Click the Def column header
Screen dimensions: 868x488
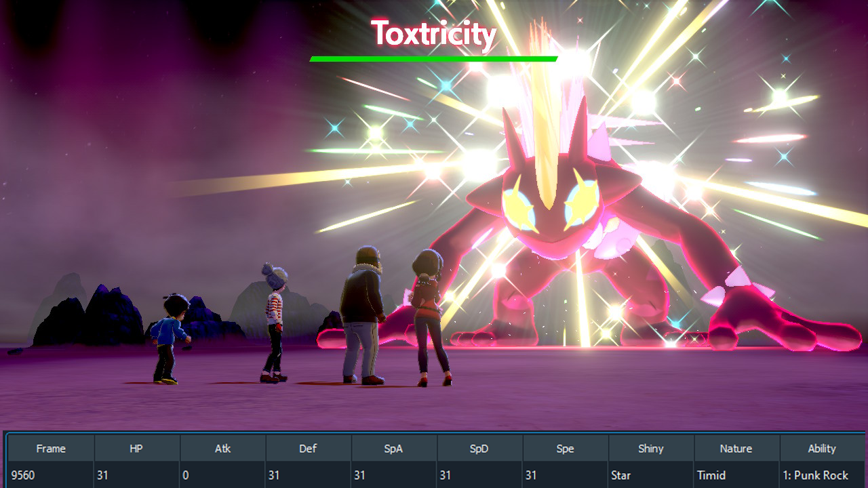pyautogui.click(x=309, y=449)
